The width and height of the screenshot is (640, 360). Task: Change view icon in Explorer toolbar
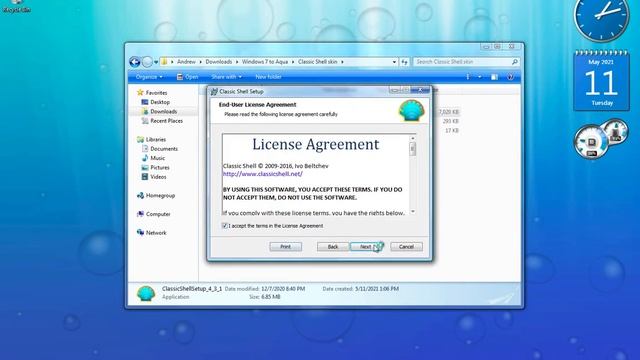(x=468, y=77)
